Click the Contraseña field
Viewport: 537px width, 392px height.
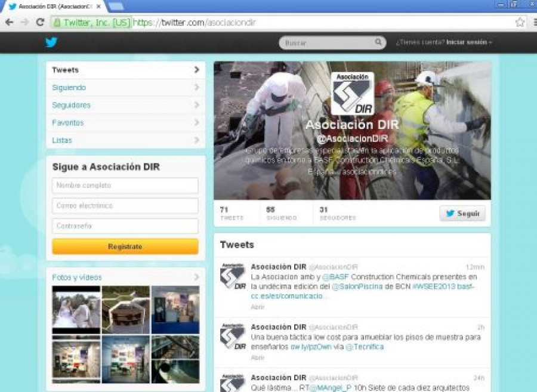(x=125, y=226)
